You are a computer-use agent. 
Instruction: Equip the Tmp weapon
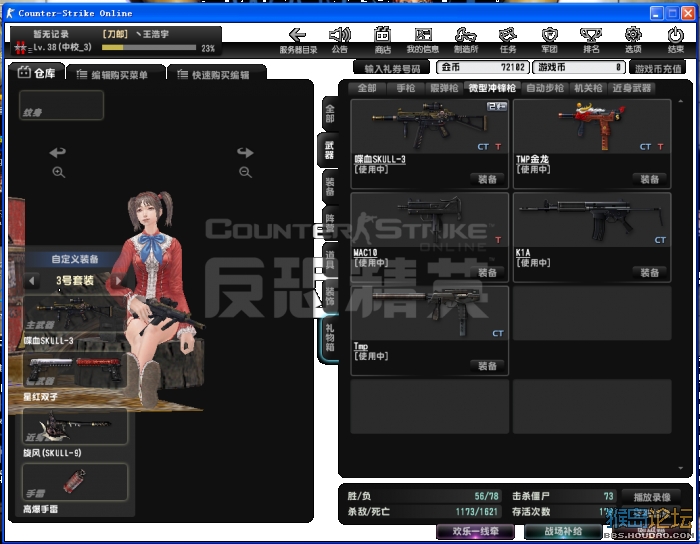[487, 366]
